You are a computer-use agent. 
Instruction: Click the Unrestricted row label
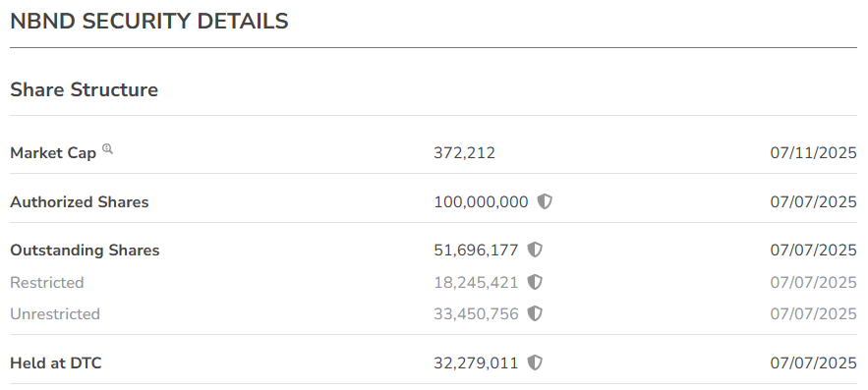[55, 314]
